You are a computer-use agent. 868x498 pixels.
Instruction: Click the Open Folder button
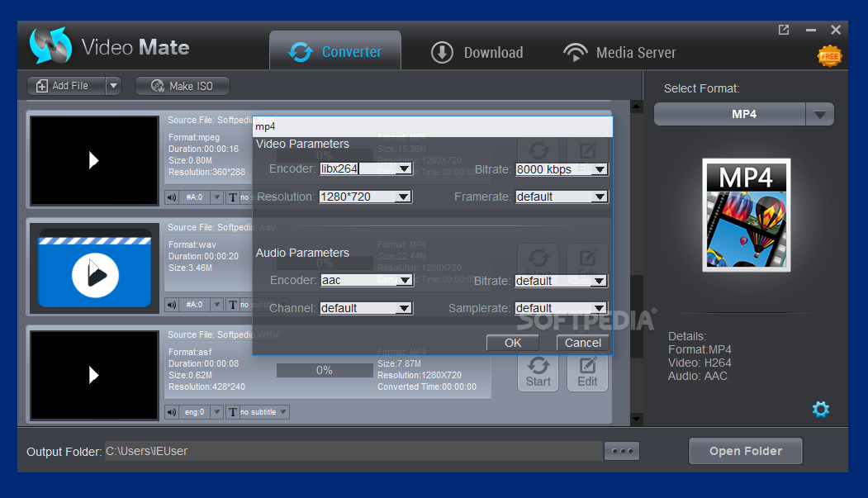[745, 451]
